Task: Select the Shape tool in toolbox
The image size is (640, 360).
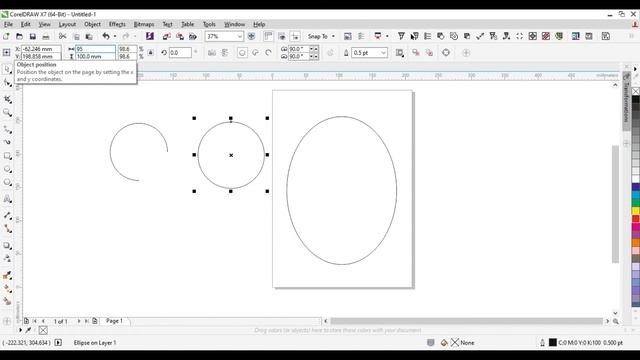Action: tap(7, 83)
